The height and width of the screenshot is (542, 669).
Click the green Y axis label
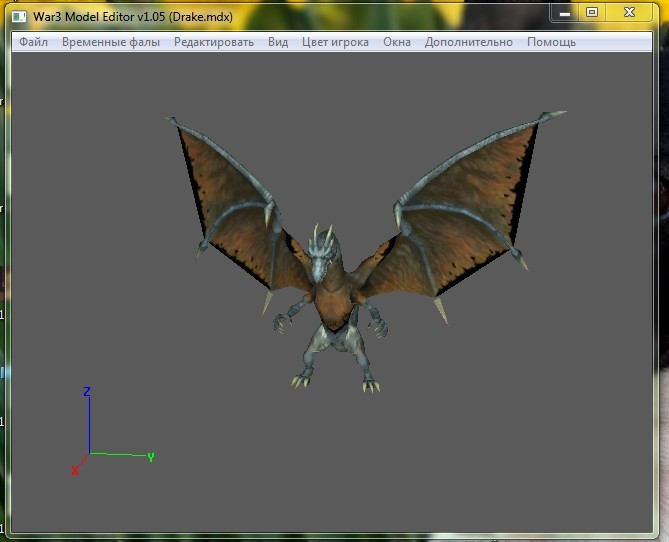click(151, 457)
